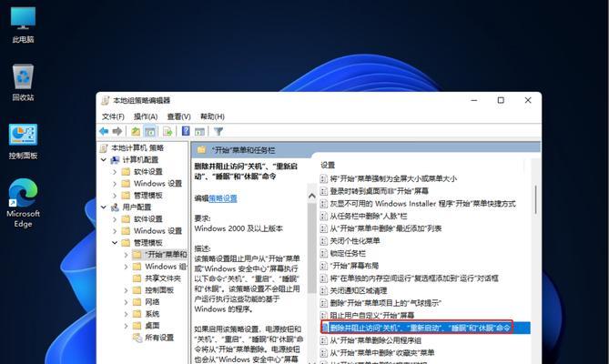Expand 软件设置 under 计算机配置
The width and height of the screenshot is (609, 364).
[115, 171]
